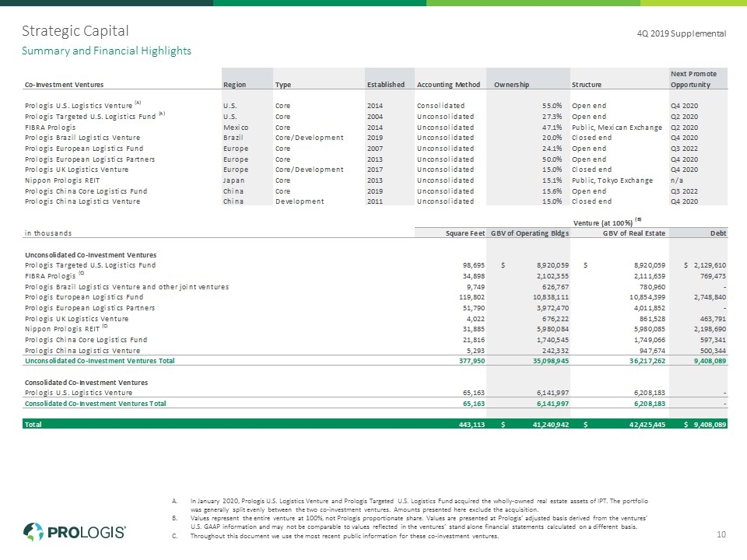This screenshot has height=560, width=747.
Task: Click Prologis Brazil Logistics Venture in top table
Action: click(x=82, y=138)
